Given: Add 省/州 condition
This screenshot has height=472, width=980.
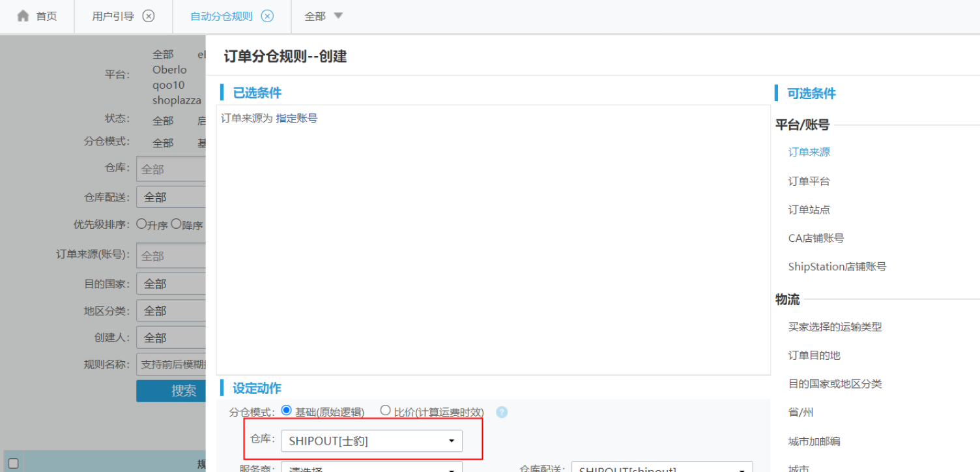Looking at the screenshot, I should 801,413.
